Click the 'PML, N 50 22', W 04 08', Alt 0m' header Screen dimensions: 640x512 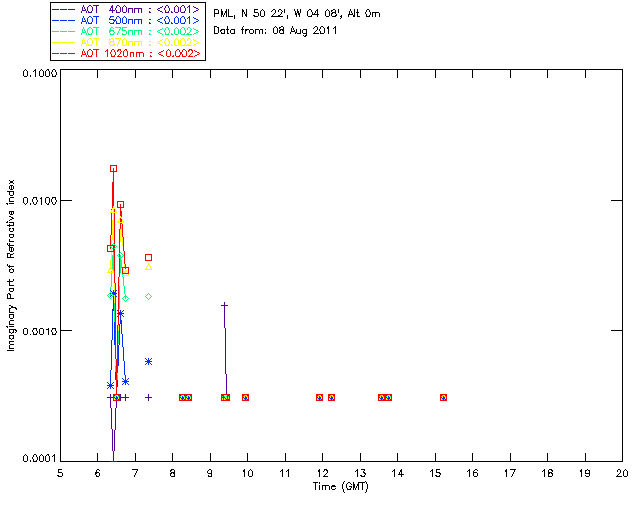[x=297, y=14]
